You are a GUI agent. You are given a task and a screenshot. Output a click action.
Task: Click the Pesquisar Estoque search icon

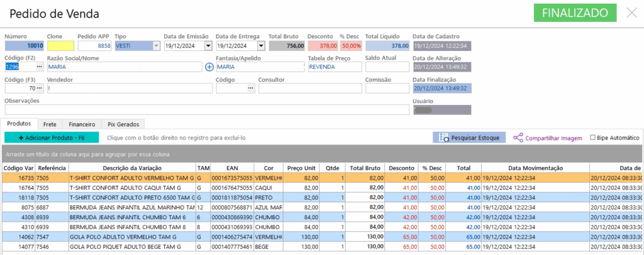(444, 138)
